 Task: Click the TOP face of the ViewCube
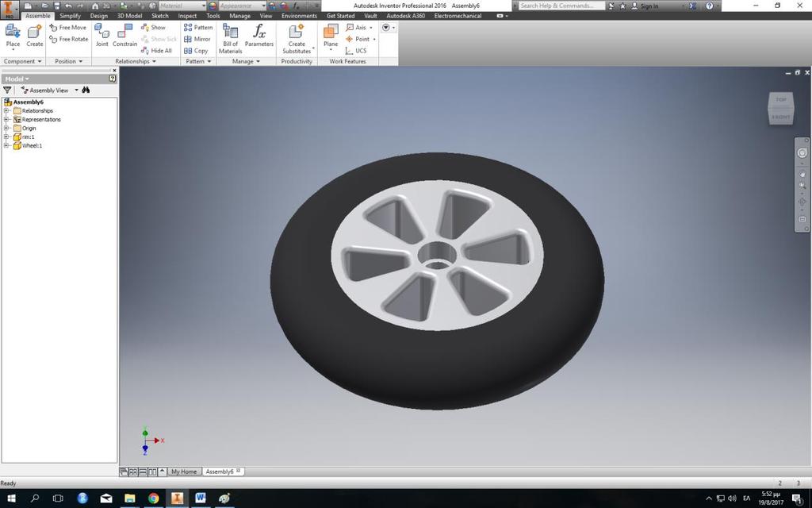point(781,99)
